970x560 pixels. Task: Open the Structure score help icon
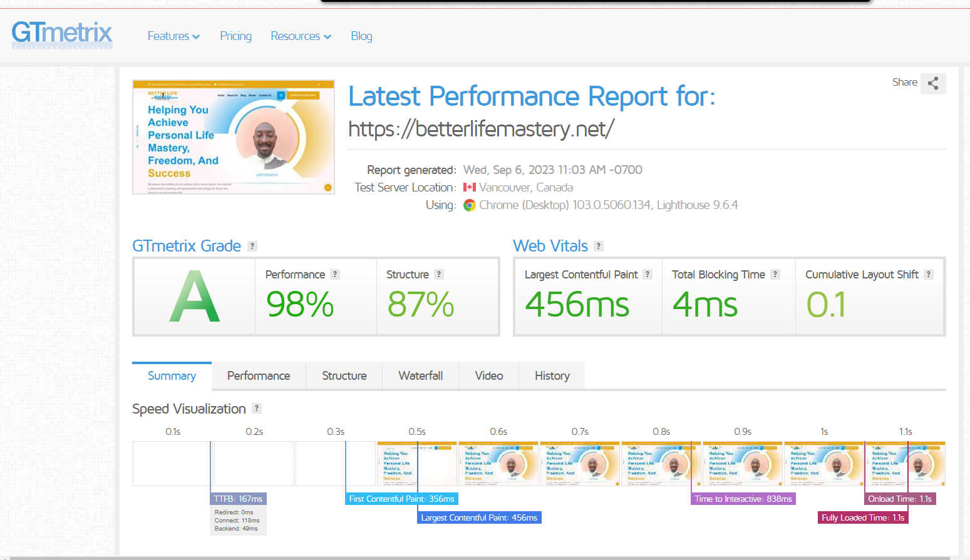[x=439, y=275]
